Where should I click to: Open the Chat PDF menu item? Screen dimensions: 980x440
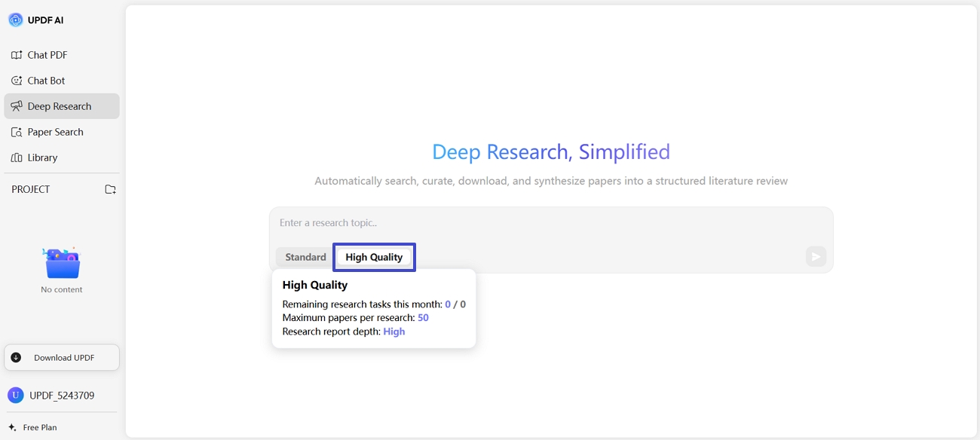47,55
